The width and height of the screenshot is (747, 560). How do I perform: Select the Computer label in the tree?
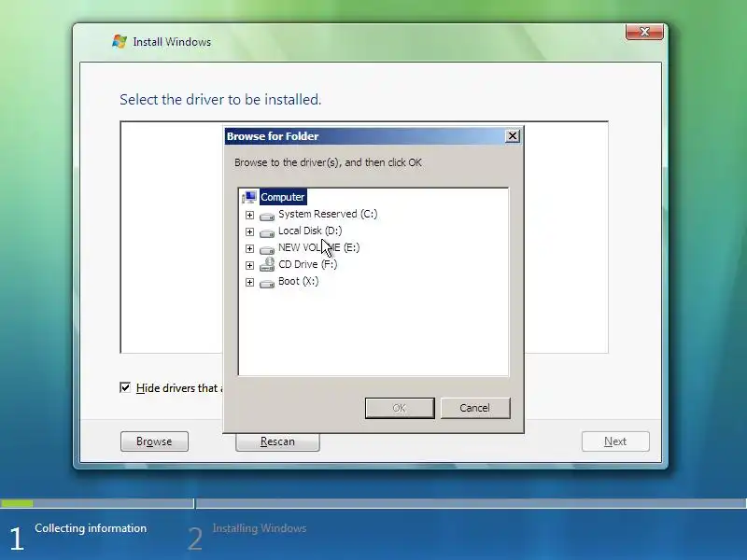283,197
